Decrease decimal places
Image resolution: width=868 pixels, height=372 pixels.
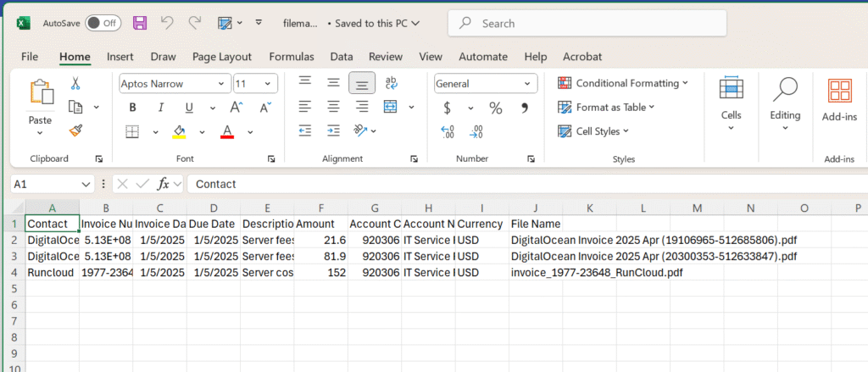click(x=476, y=131)
